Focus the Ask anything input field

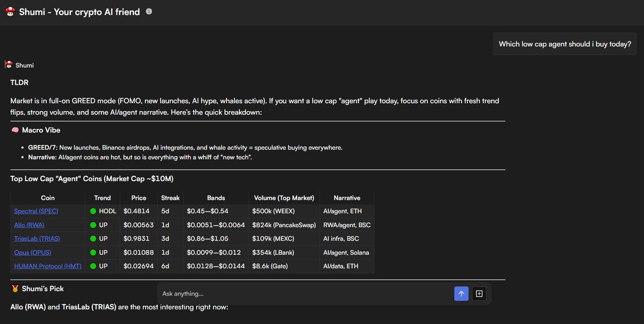(306, 294)
